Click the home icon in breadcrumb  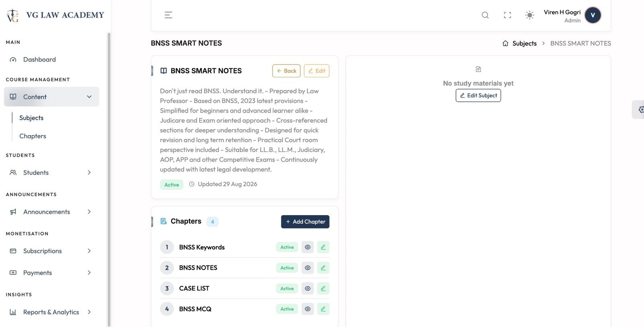pos(505,43)
